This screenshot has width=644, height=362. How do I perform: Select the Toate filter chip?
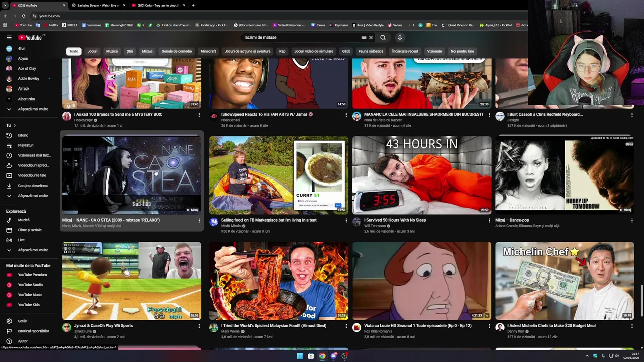[74, 51]
